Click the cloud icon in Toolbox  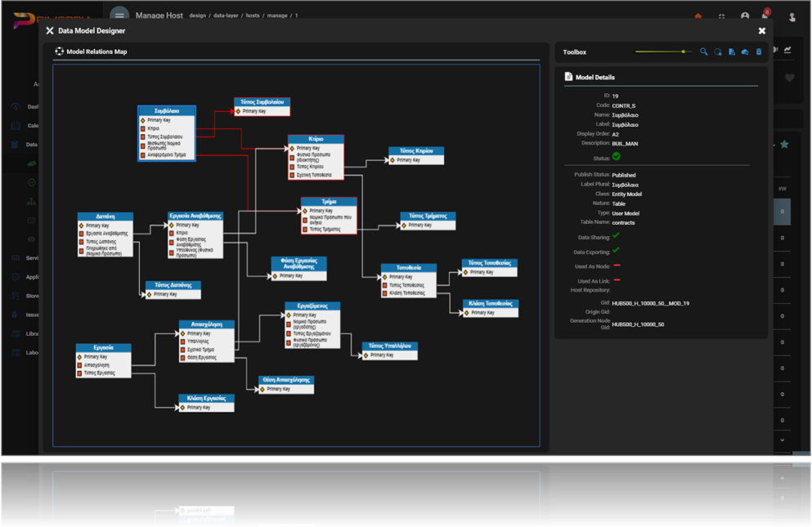(745, 51)
